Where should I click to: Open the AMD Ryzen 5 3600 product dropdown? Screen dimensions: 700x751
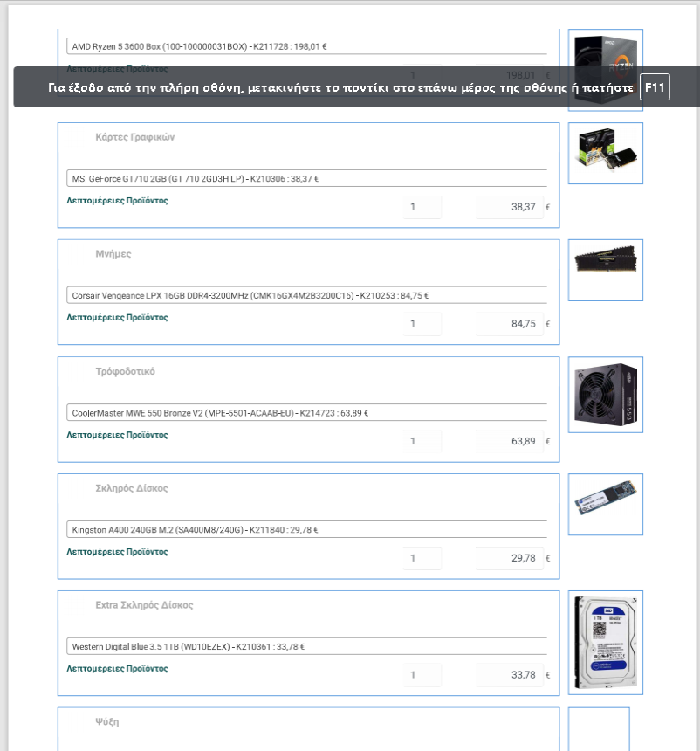(x=307, y=46)
